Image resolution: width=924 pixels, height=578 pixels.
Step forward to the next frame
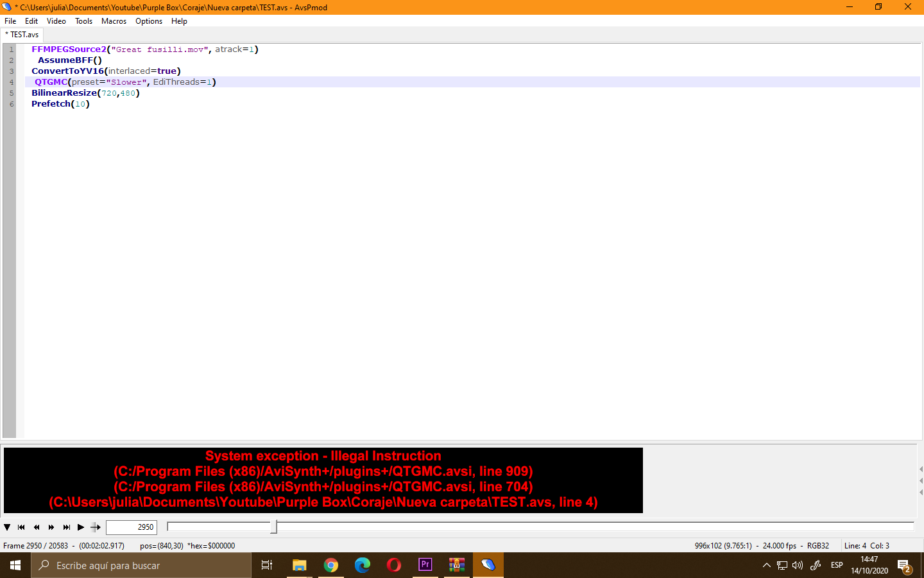51,527
